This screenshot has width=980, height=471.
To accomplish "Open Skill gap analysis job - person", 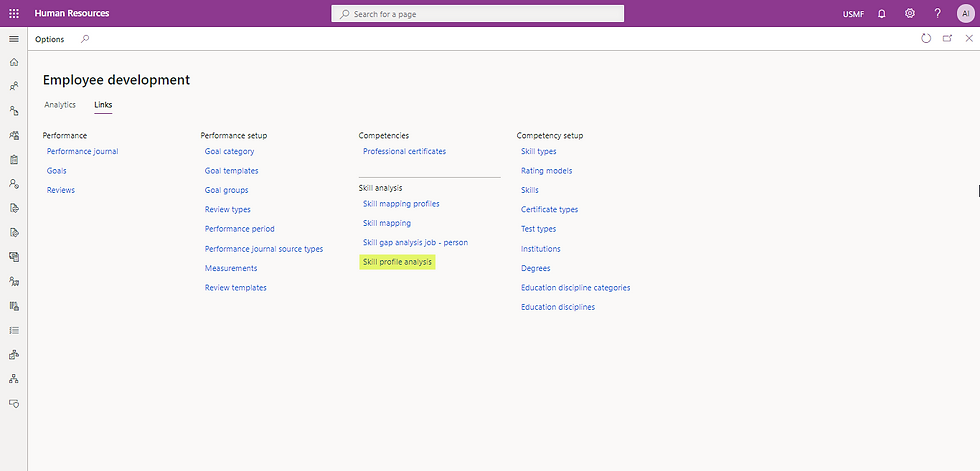I will (x=415, y=242).
